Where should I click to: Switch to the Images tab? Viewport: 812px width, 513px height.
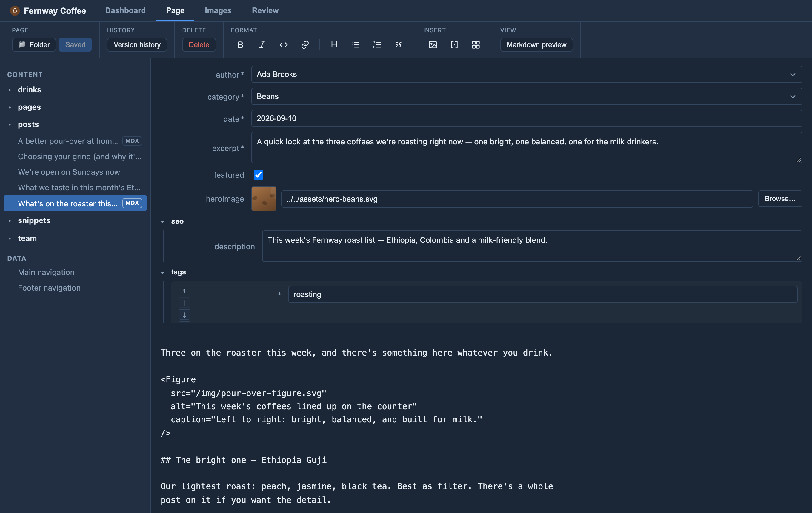coord(218,10)
